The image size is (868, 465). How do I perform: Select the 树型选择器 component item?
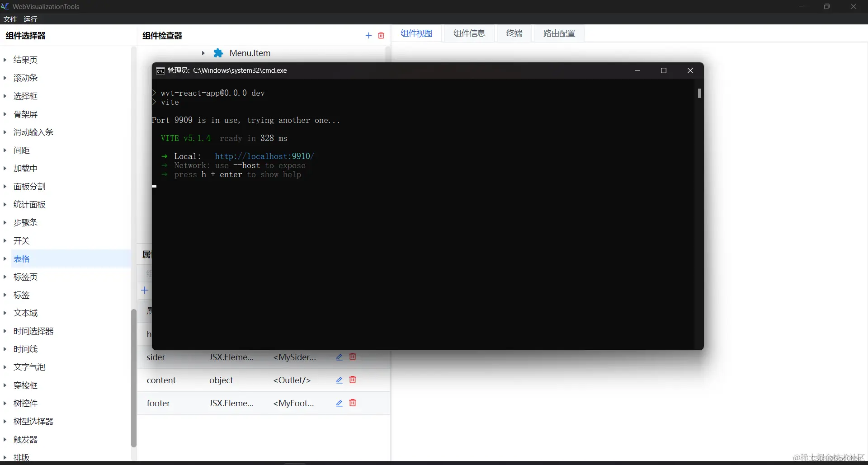(x=33, y=421)
